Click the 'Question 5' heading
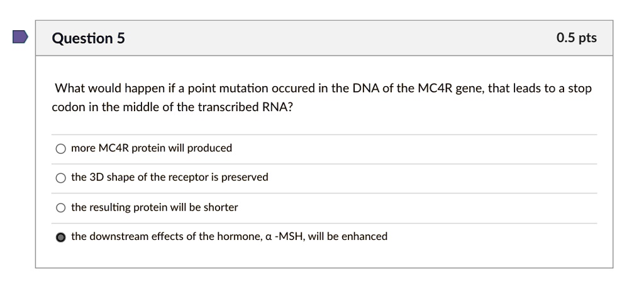The width and height of the screenshot is (644, 289). tap(88, 38)
